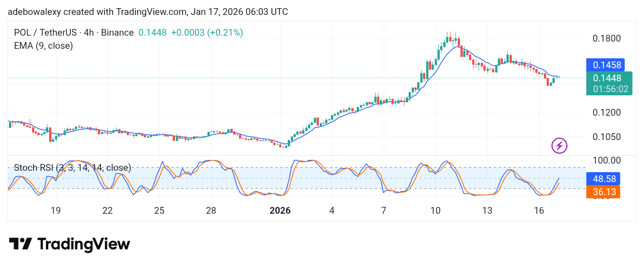This screenshot has height=267, width=644.
Task: Click the 2026 date axis label
Action: [280, 211]
